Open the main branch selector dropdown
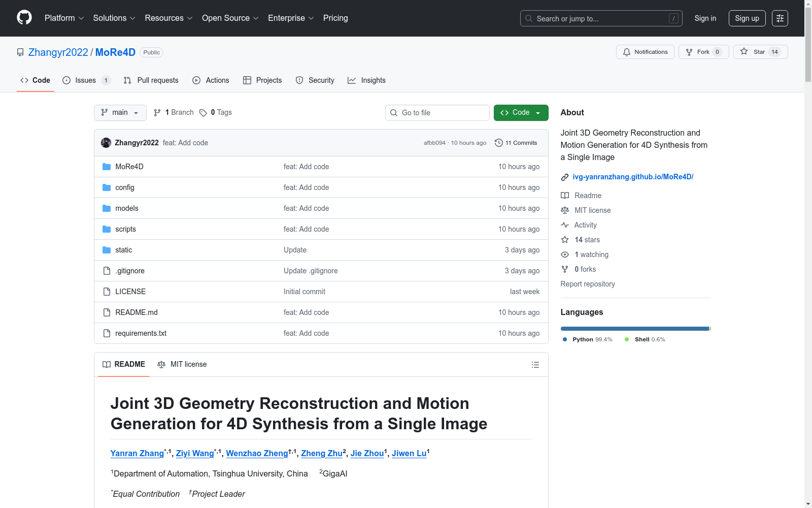812x508 pixels. coord(120,113)
